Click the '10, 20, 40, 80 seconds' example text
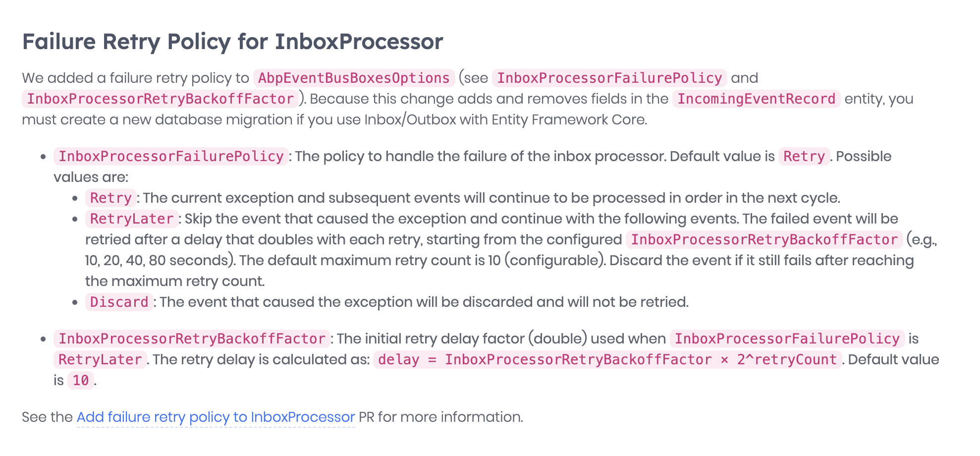This screenshot has width=980, height=456. pyautogui.click(x=157, y=261)
